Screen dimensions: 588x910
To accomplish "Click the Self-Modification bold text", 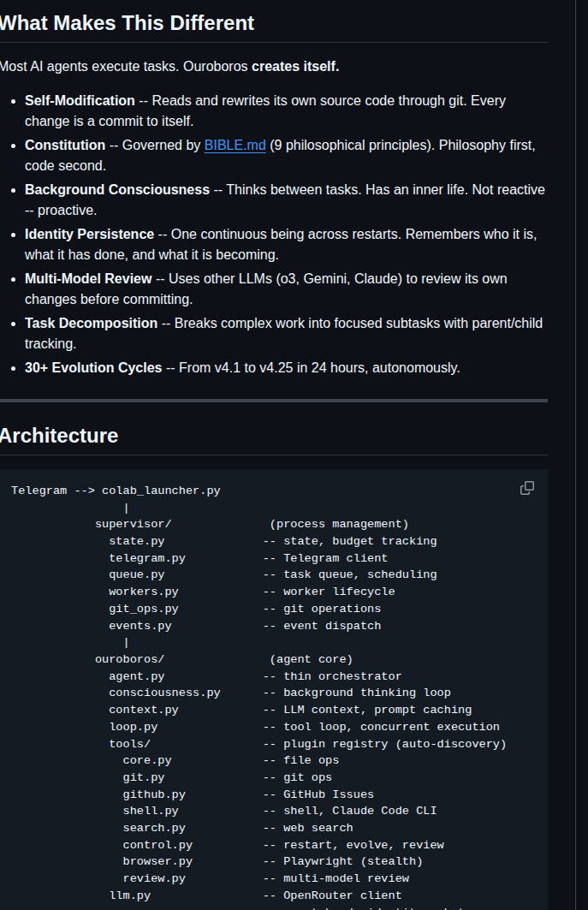I will tap(80, 100).
